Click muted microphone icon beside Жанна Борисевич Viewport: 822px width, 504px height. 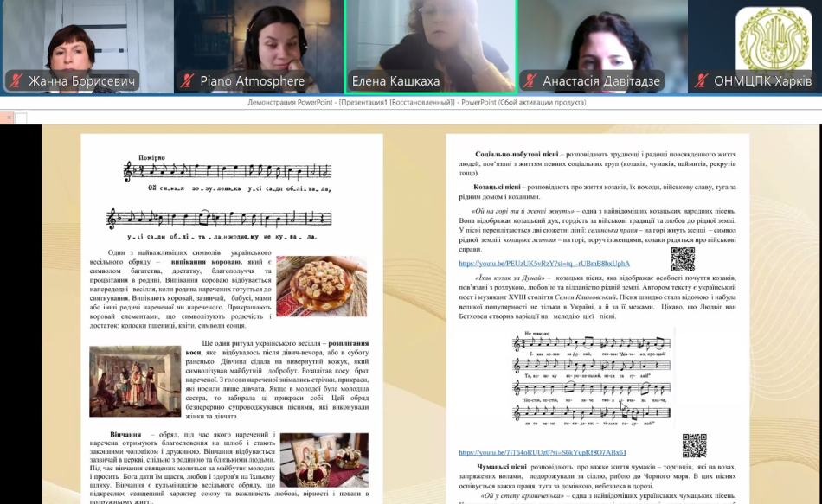15,81
